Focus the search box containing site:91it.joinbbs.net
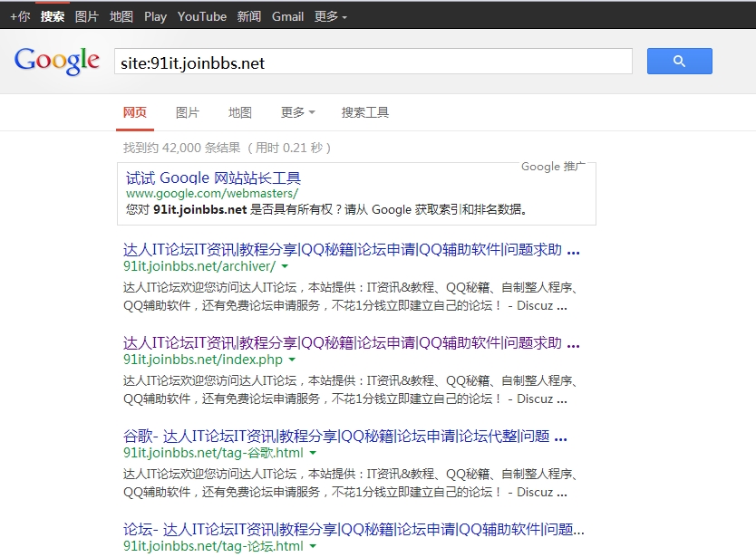 coord(373,62)
